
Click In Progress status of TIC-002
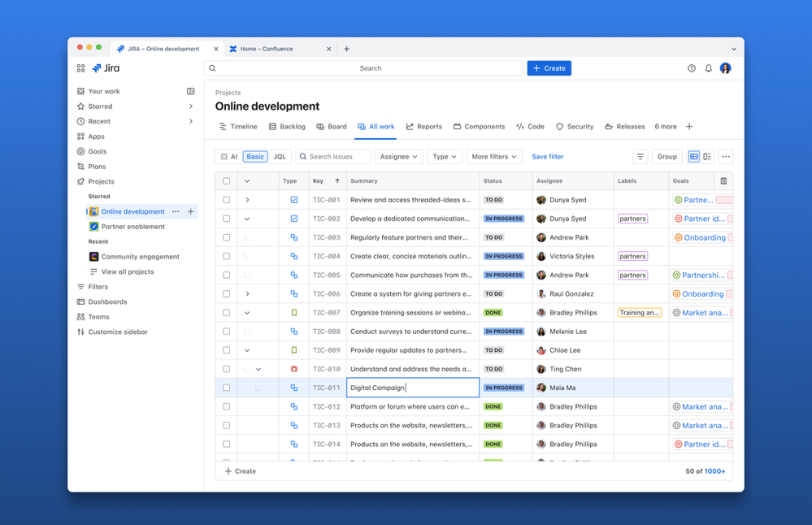tap(503, 219)
